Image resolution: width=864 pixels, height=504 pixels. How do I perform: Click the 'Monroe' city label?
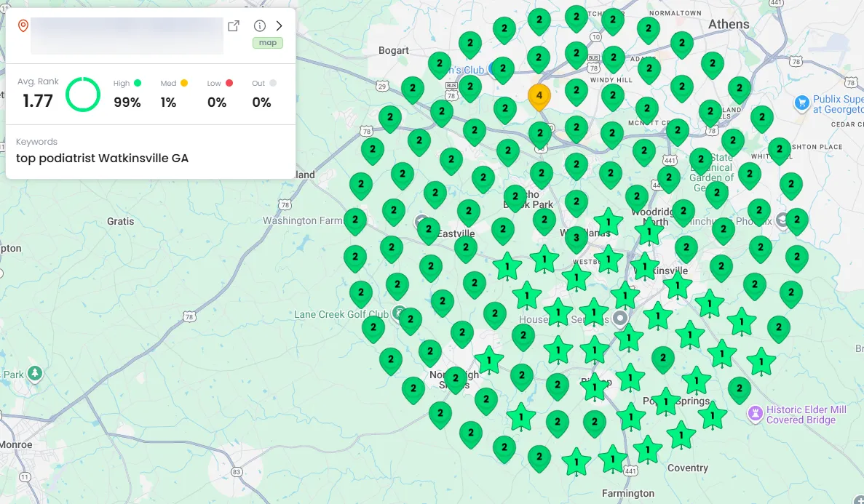[x=16, y=444]
